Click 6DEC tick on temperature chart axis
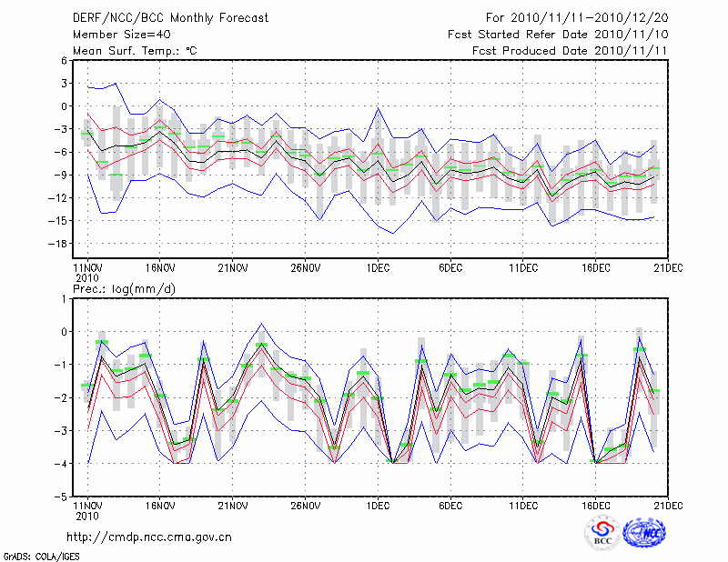Screen dimensions: 728x562 point(450,268)
